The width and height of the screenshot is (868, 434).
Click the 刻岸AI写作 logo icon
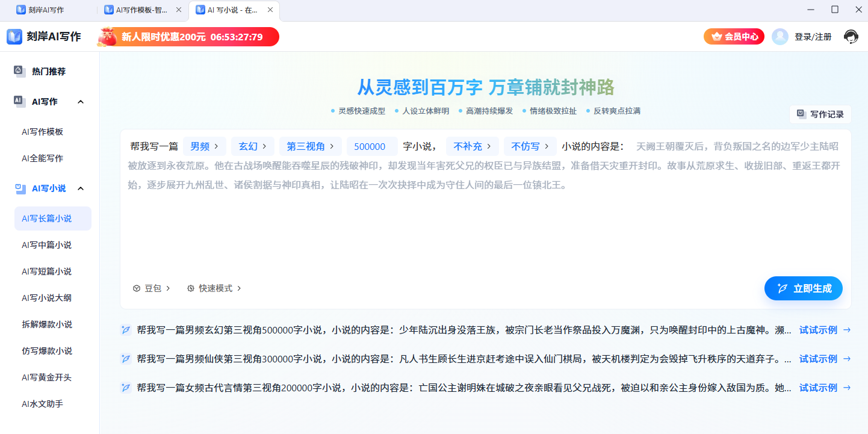pyautogui.click(x=14, y=37)
